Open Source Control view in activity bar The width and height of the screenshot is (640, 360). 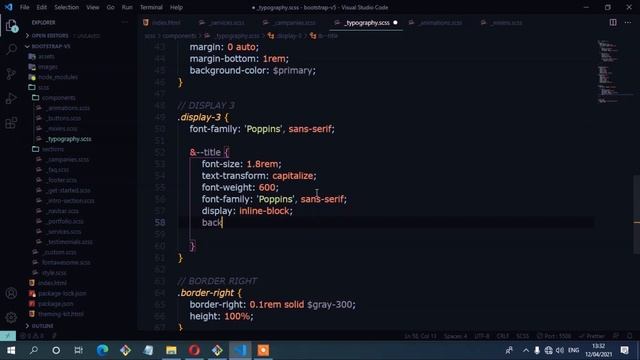11,74
